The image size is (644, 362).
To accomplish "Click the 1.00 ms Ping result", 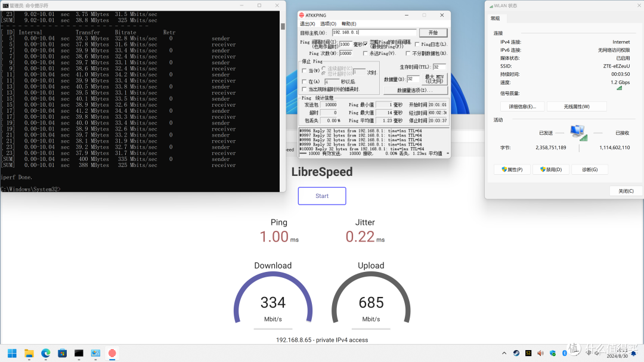I will 279,237.
